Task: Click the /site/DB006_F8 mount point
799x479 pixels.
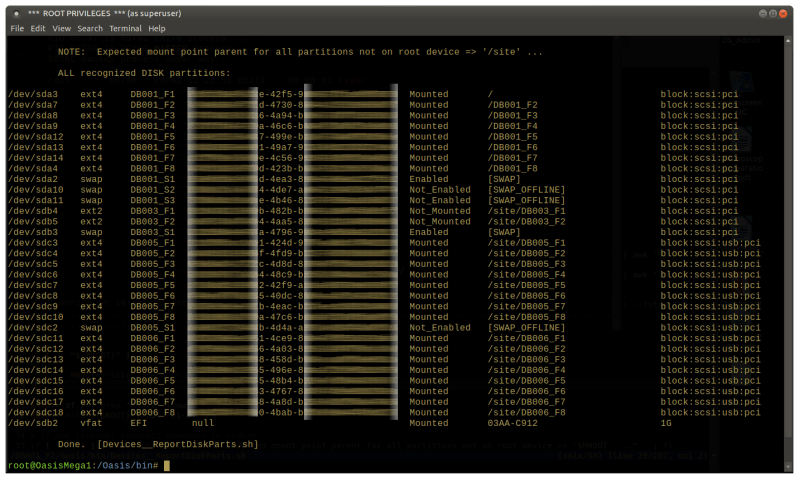Action: click(526, 413)
